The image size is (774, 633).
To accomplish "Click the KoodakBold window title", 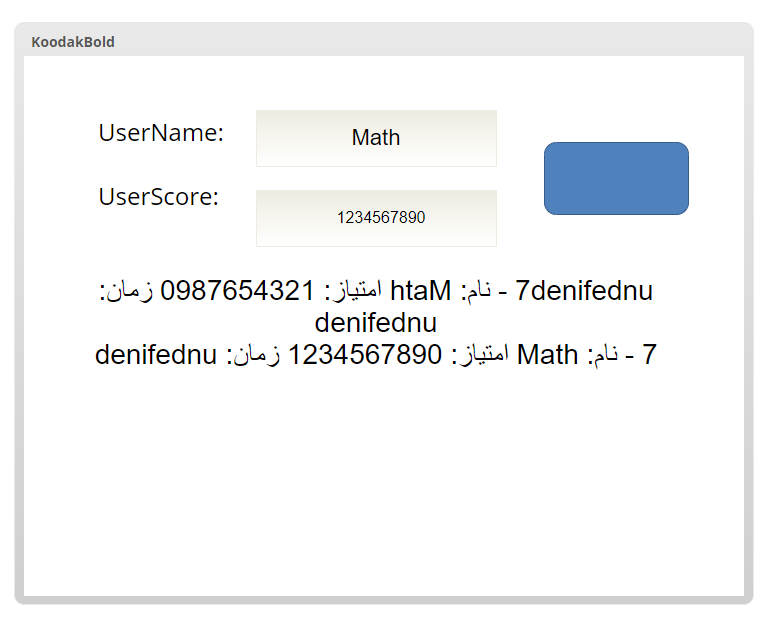I will [x=73, y=42].
